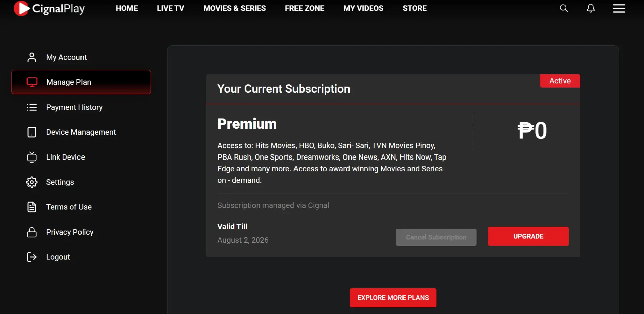The height and width of the screenshot is (314, 644).
Task: Visit the Store tab
Action: point(415,8)
